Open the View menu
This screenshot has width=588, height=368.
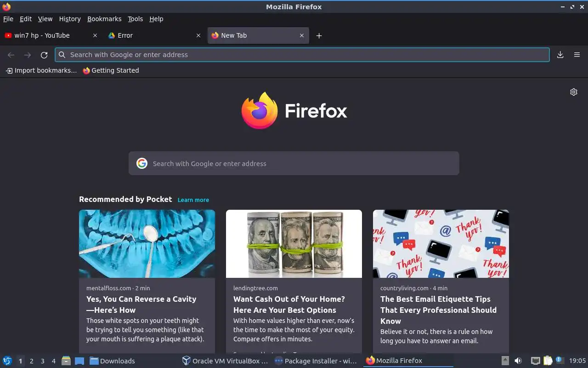45,19
